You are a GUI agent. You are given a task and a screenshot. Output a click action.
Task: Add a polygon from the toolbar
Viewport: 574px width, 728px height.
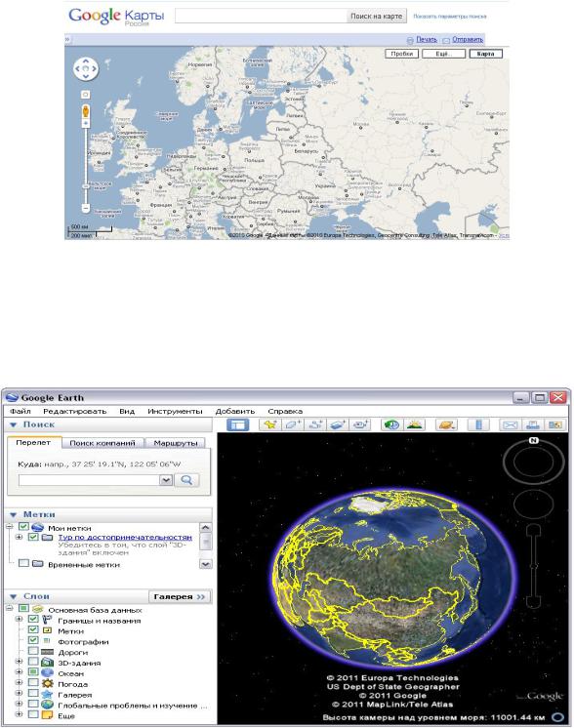coord(293,425)
